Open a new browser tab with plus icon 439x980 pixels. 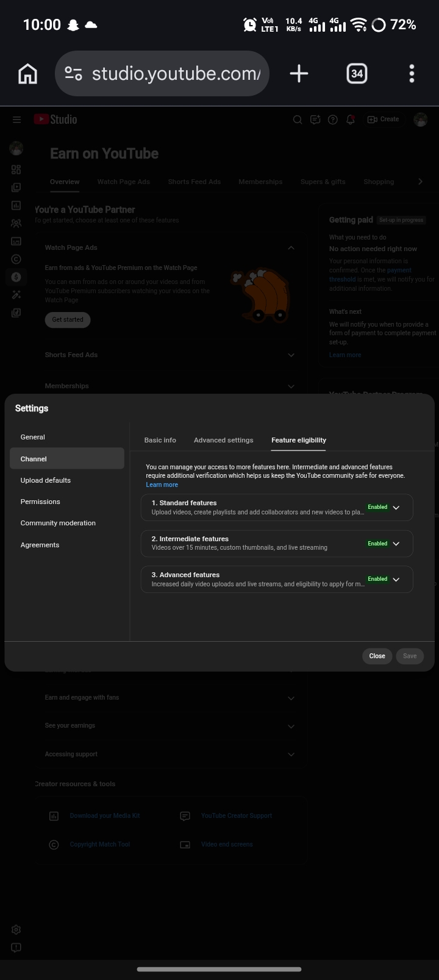click(x=299, y=74)
